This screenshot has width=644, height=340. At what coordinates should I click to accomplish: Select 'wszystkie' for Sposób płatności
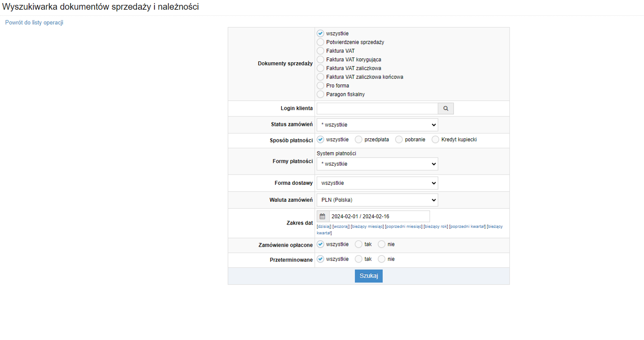[320, 139]
